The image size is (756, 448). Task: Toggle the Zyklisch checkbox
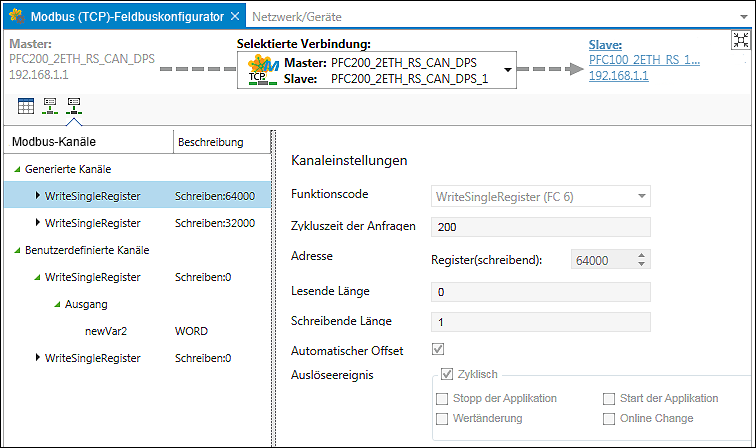point(447,374)
